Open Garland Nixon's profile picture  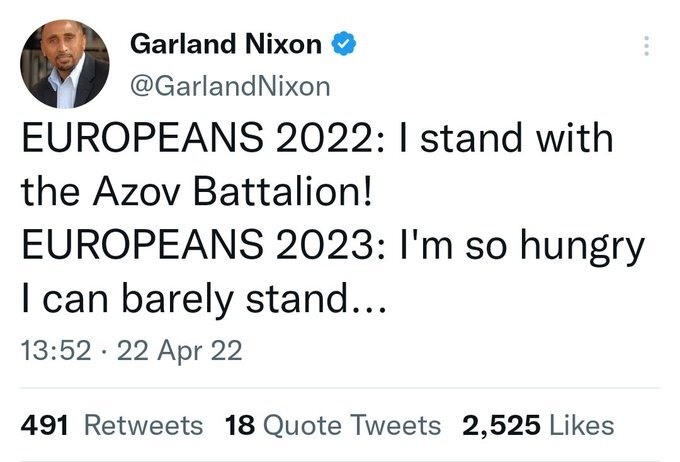coord(65,67)
